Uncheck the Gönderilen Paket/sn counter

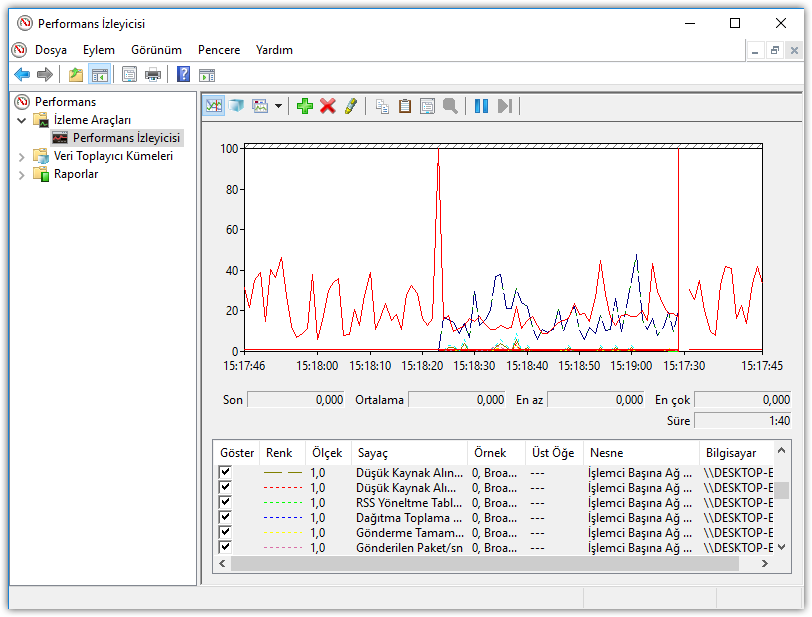[225, 547]
